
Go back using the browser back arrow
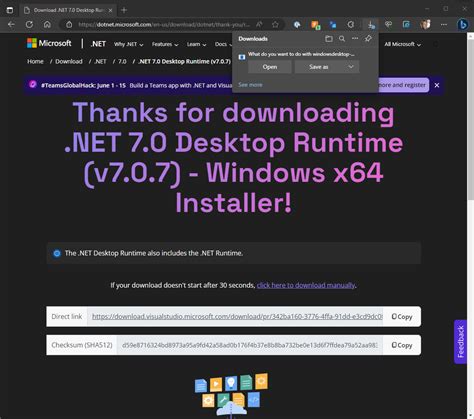[11, 24]
